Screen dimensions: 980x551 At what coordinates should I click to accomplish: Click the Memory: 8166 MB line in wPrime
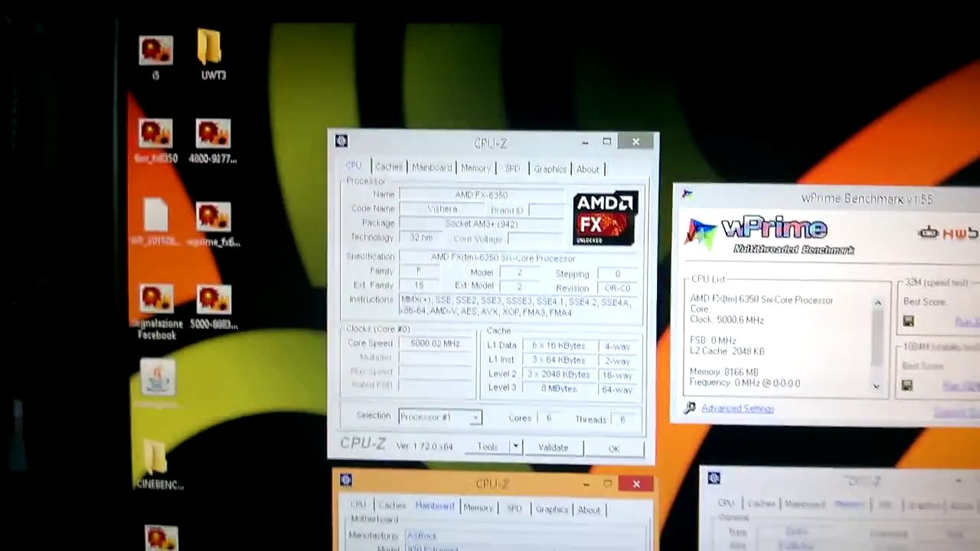click(724, 372)
